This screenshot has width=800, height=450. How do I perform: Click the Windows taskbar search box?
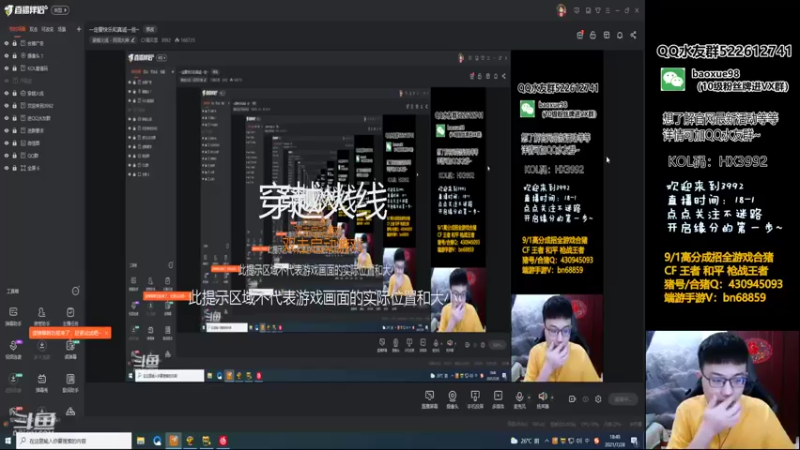tap(73, 441)
